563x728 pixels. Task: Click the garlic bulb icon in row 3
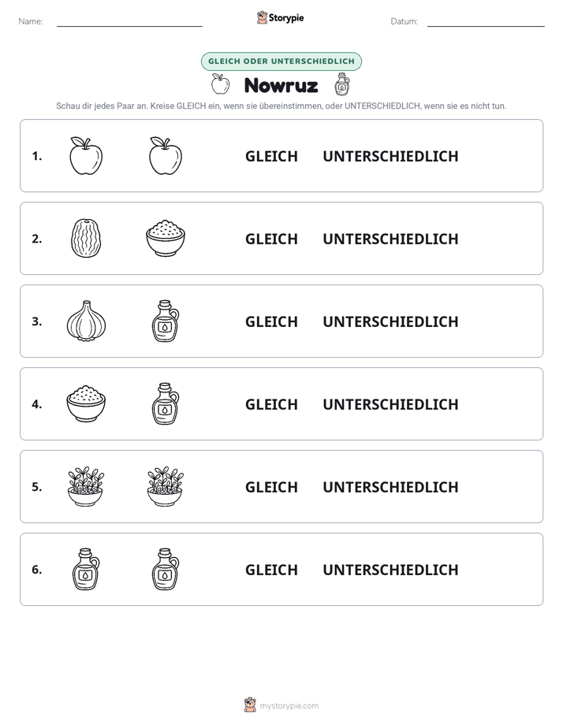pyautogui.click(x=86, y=321)
